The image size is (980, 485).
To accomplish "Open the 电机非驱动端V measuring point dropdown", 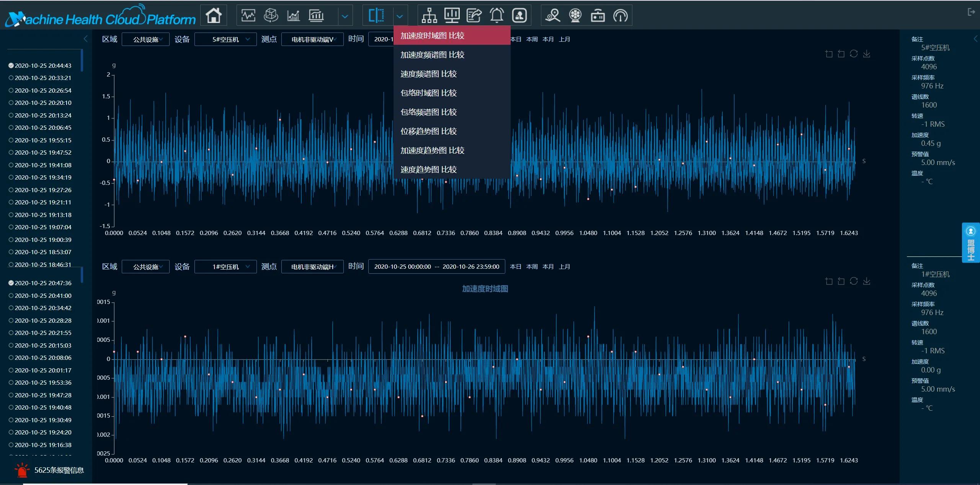I will coord(312,39).
